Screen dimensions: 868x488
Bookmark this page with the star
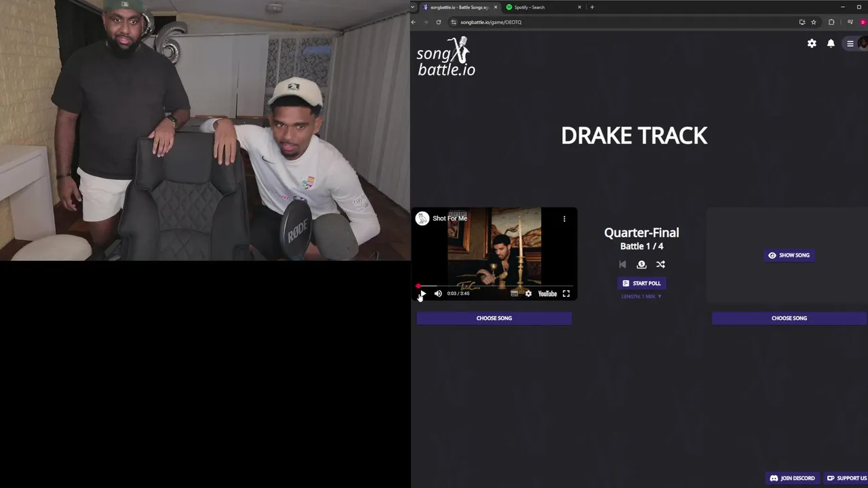point(814,22)
